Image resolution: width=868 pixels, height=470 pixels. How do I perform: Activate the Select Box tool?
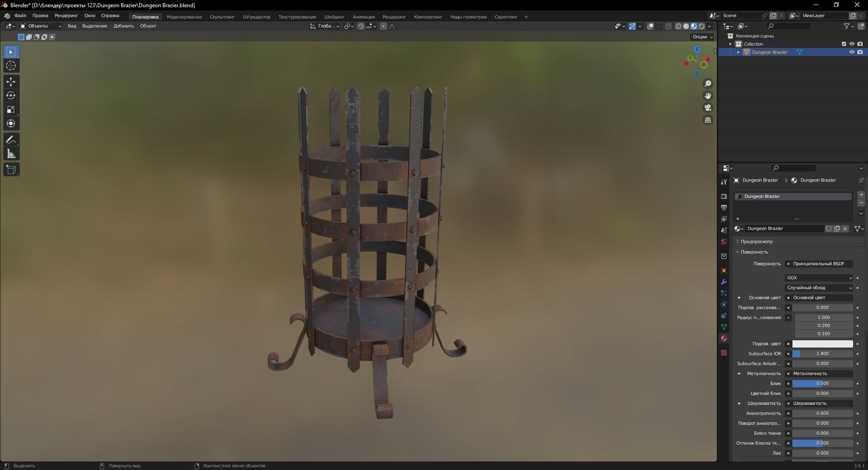(11, 52)
